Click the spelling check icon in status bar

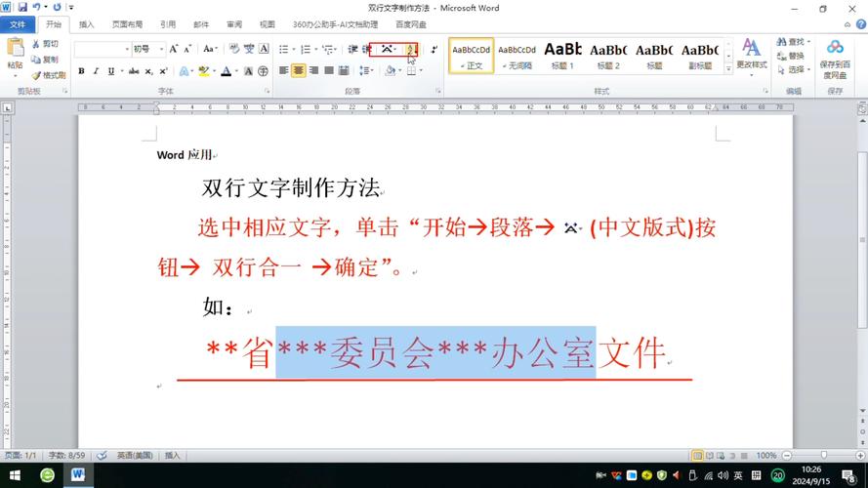[x=102, y=456]
